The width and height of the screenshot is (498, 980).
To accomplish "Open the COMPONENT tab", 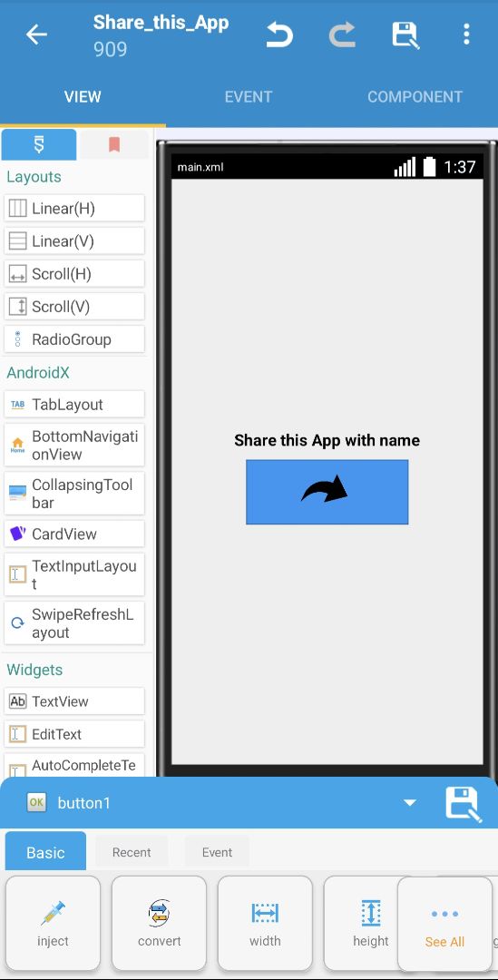I will point(415,97).
